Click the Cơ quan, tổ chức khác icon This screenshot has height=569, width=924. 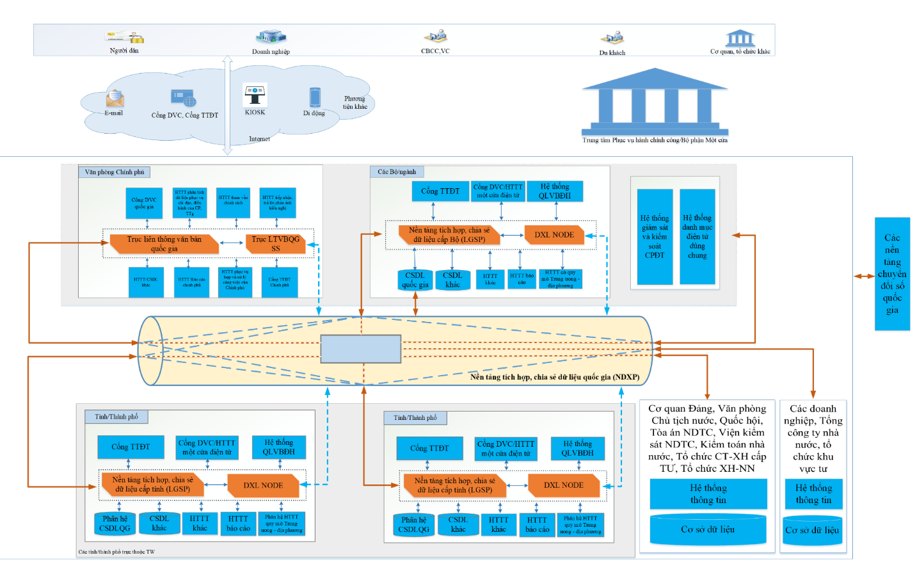(740, 38)
